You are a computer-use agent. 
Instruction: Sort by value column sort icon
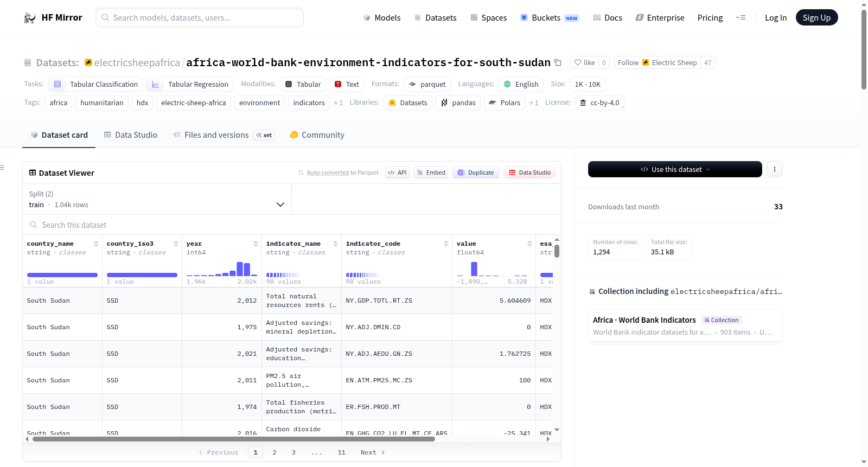point(529,244)
